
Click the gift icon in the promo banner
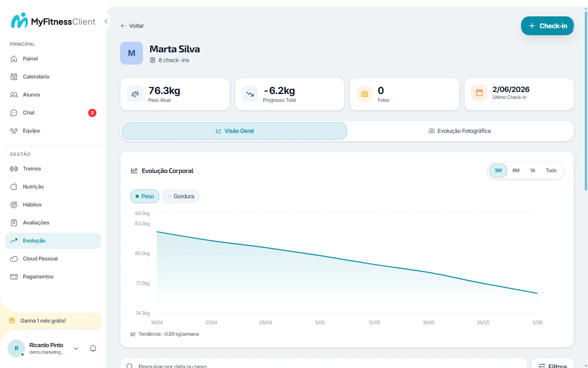[12, 321]
